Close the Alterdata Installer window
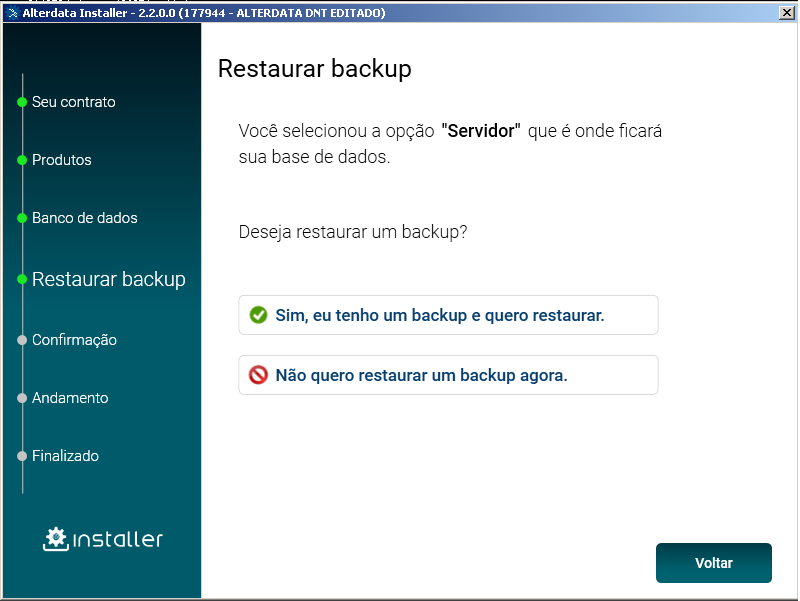The image size is (800, 601). 787,13
